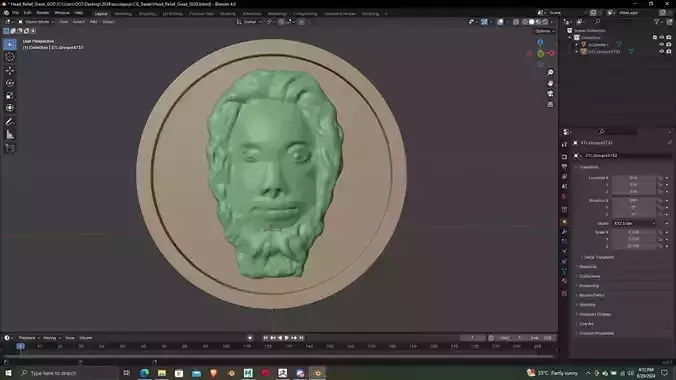The height and width of the screenshot is (380, 676).
Task: Click the Windows Start button
Action: (8, 373)
